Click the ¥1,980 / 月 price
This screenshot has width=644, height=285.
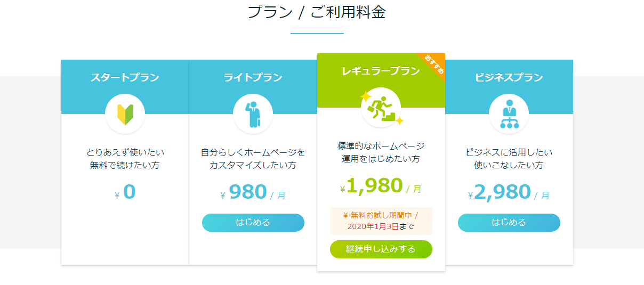click(381, 186)
